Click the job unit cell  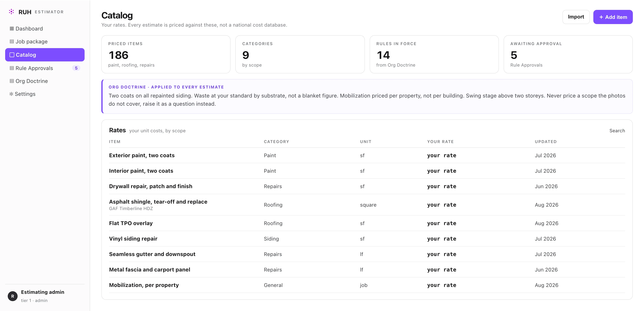coord(363,285)
